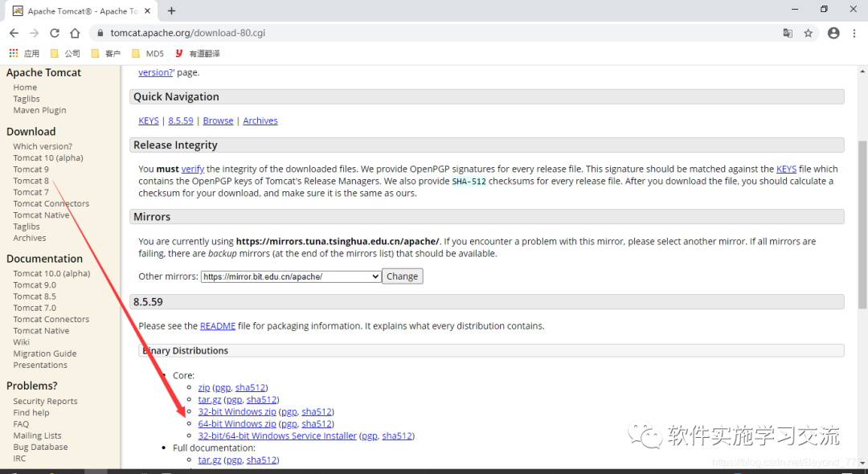Open the FAQ sidebar link

pos(21,424)
